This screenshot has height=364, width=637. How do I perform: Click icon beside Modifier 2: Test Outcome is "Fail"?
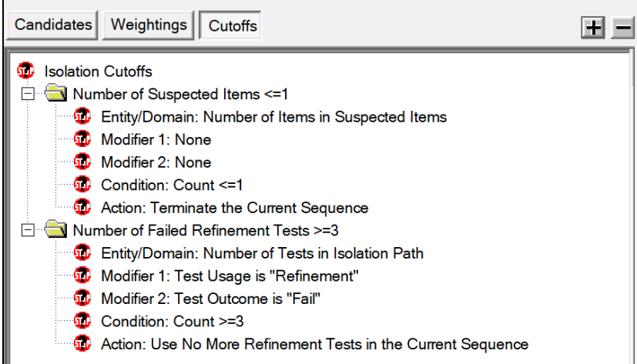82,298
